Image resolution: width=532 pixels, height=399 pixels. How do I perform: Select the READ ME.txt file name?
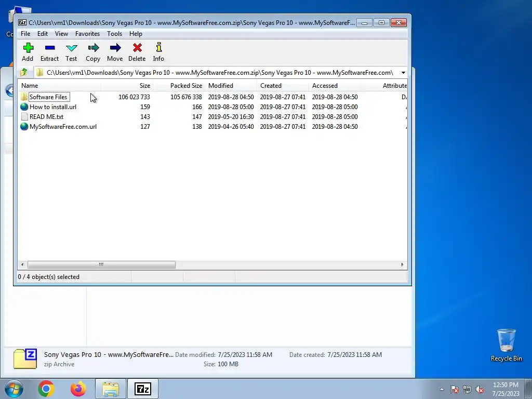coord(46,117)
